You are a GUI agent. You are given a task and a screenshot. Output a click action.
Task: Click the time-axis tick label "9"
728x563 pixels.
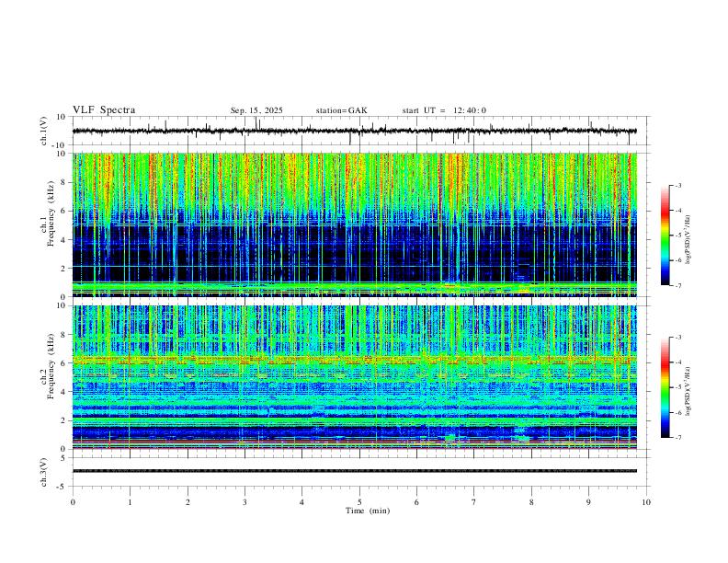pos(588,502)
